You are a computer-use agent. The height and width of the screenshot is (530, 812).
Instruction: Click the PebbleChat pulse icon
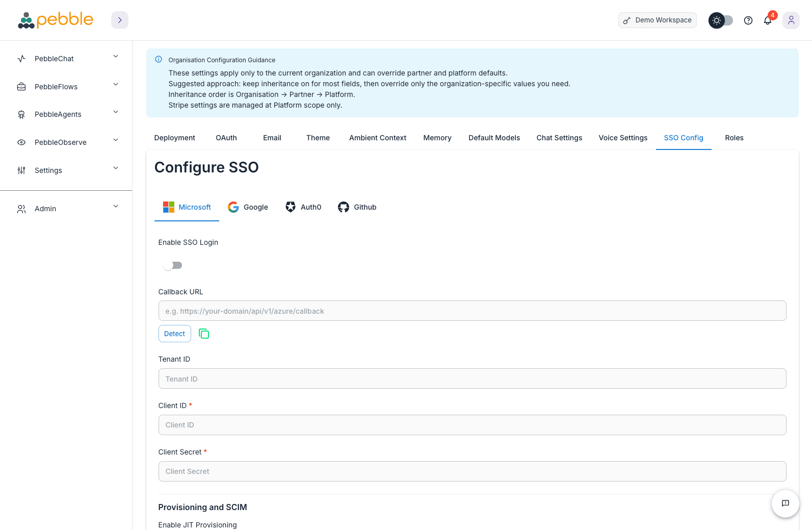click(21, 59)
